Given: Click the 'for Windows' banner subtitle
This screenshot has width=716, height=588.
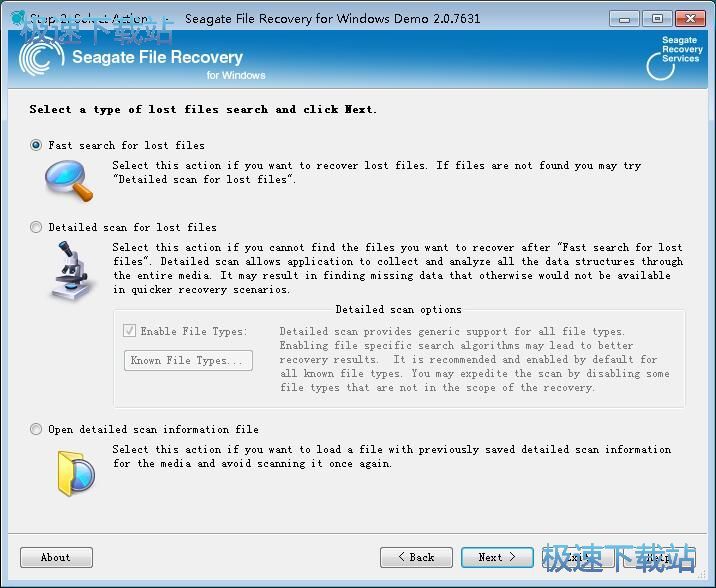Looking at the screenshot, I should pos(236,75).
